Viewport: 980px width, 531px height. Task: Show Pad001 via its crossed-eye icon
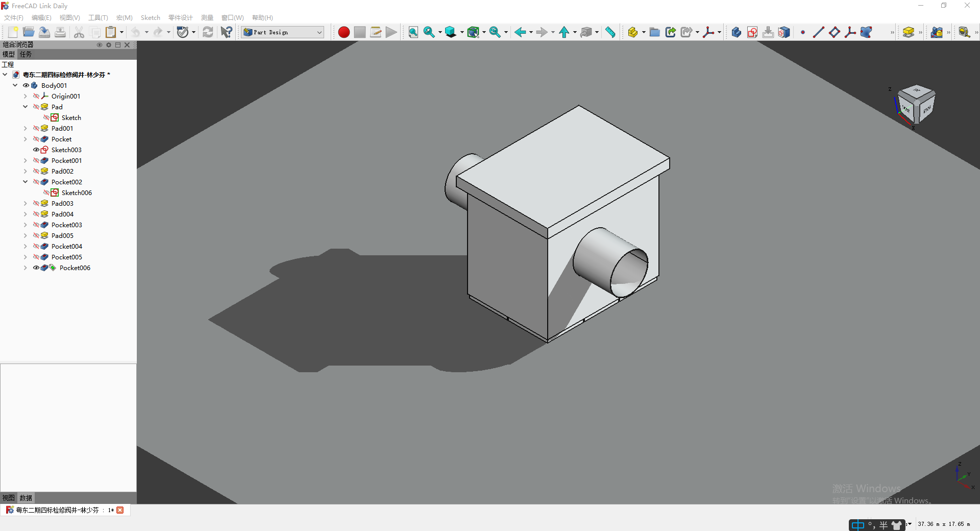click(x=36, y=128)
